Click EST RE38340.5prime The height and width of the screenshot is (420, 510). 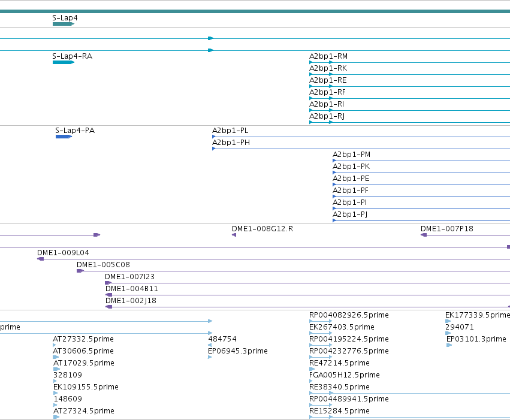coord(339,387)
